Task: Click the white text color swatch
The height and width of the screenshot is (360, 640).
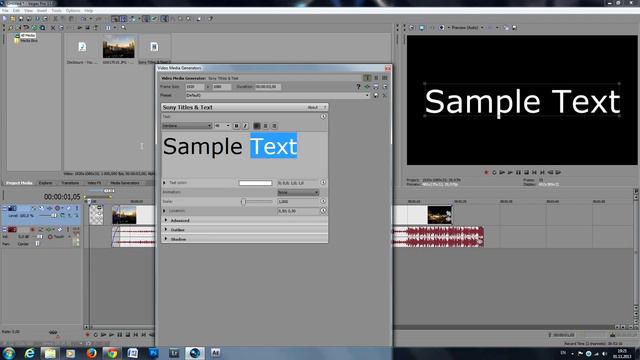Action: 256,183
